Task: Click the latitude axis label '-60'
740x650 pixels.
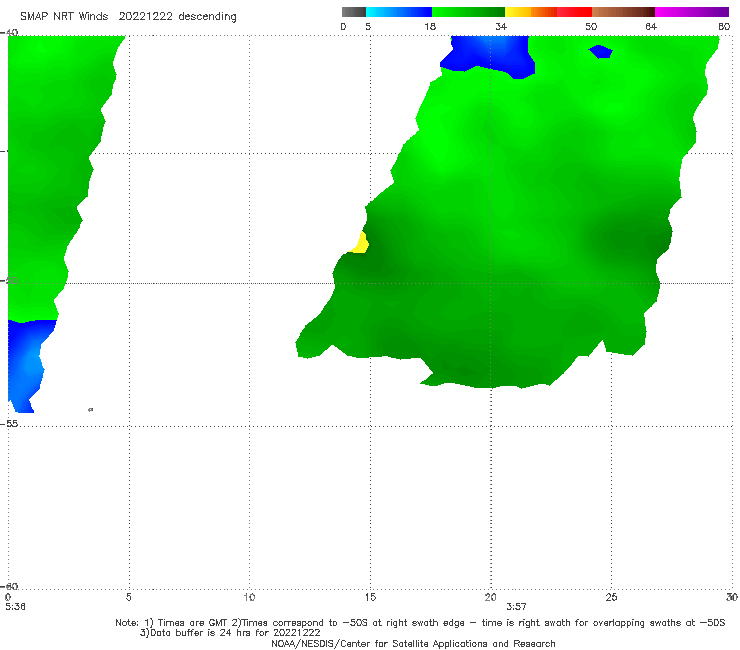Action: [x=9, y=586]
